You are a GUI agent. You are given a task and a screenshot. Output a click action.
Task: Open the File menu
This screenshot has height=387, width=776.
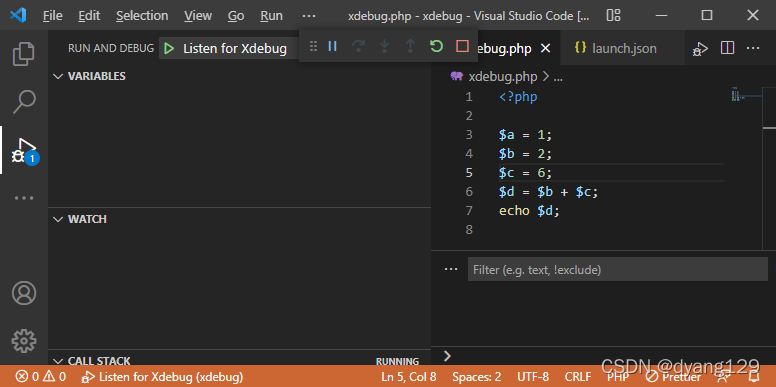tap(52, 16)
